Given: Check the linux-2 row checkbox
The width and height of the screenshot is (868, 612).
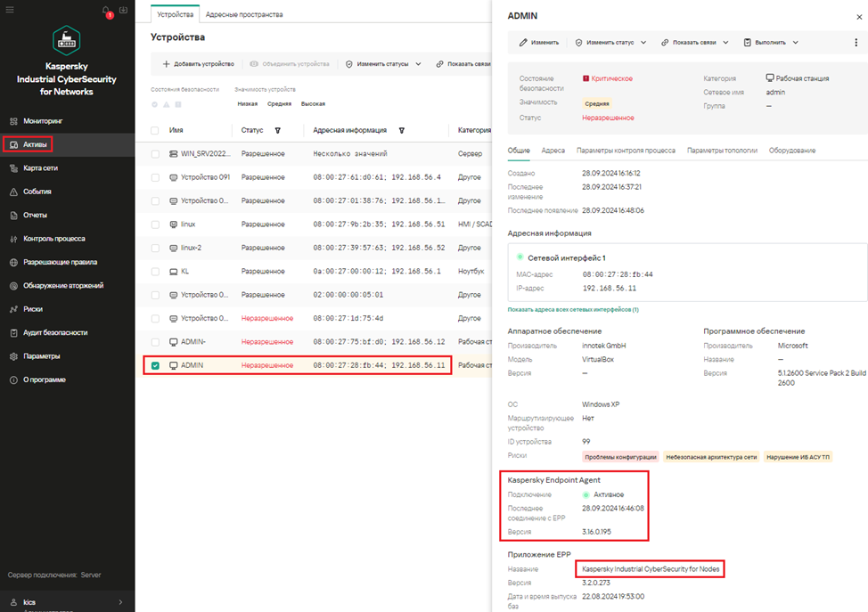Looking at the screenshot, I should (155, 248).
